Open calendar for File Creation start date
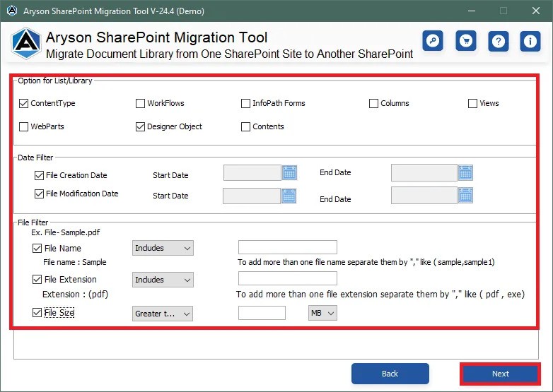 289,172
